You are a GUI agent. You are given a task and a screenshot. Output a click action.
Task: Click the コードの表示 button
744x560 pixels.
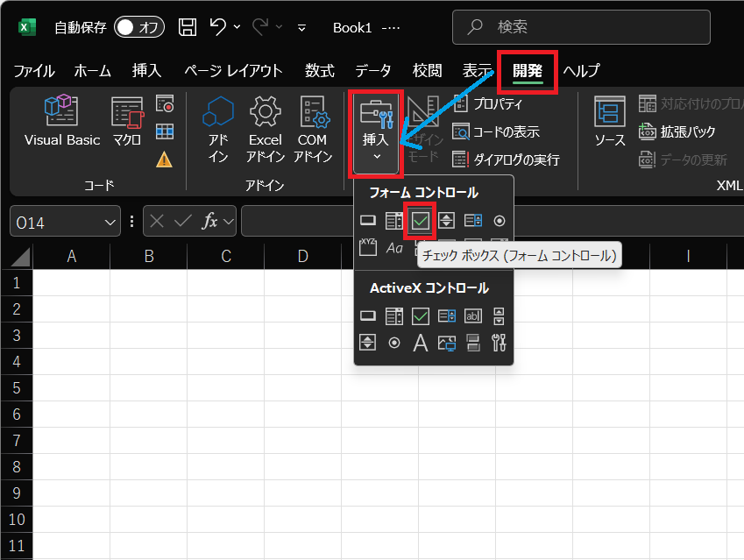496,132
